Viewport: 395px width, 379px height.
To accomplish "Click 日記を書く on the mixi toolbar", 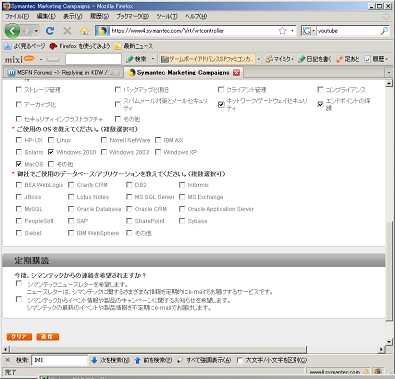I will tap(315, 59).
